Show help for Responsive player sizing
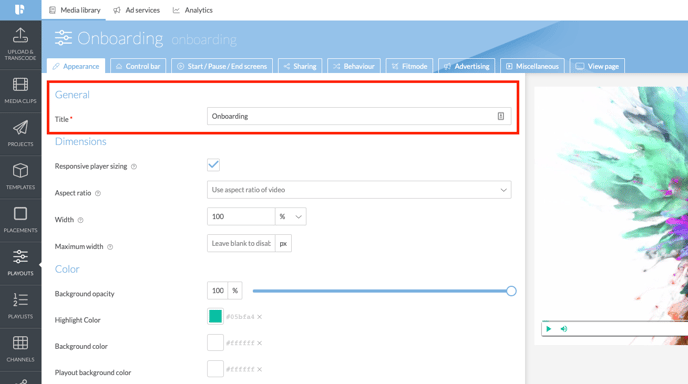The height and width of the screenshot is (384, 688). (134, 167)
